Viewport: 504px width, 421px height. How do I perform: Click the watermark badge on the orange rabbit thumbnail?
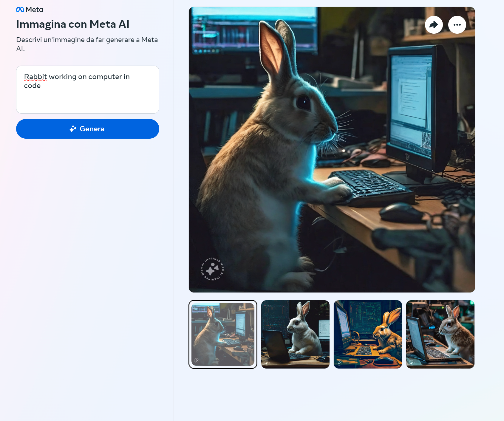coord(339,363)
